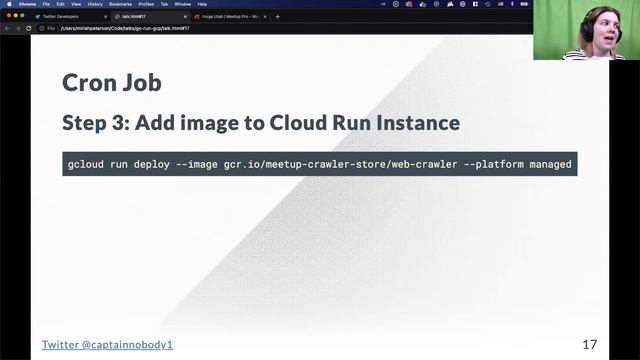Image resolution: width=640 pixels, height=360 pixels.
Task: Click the presenter webcam thumbnail
Action: click(x=587, y=30)
